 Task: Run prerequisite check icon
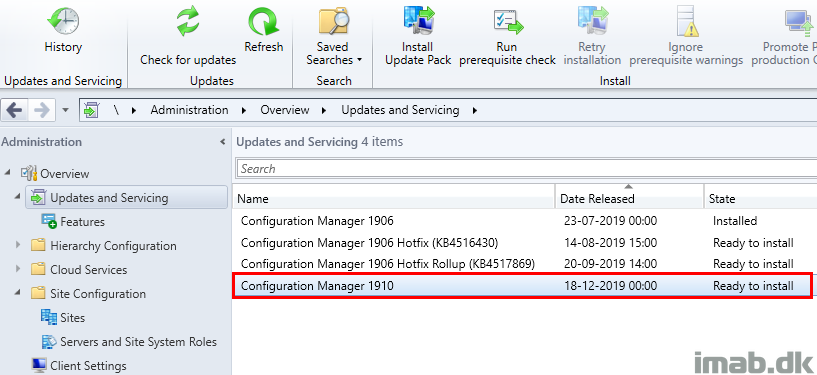click(507, 21)
